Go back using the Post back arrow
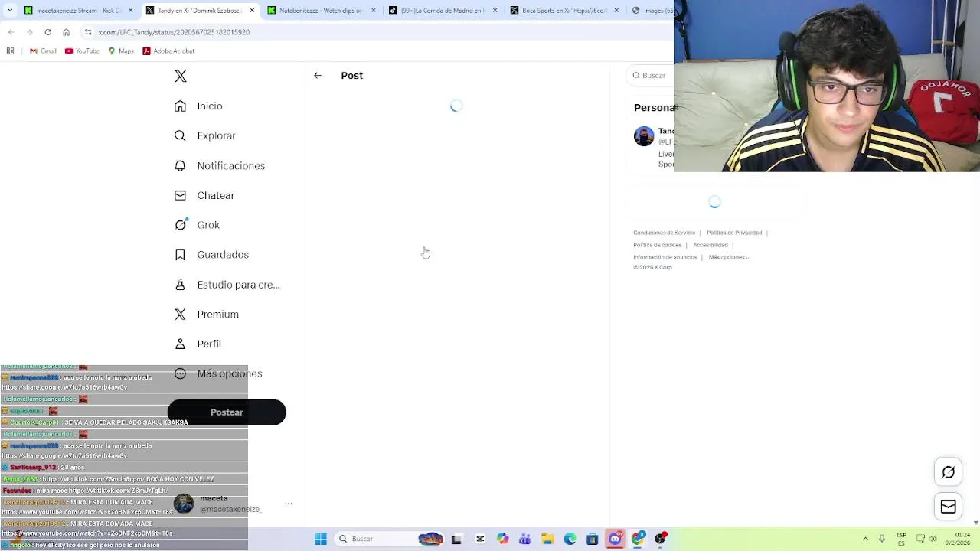This screenshot has width=980, height=551. tap(318, 75)
